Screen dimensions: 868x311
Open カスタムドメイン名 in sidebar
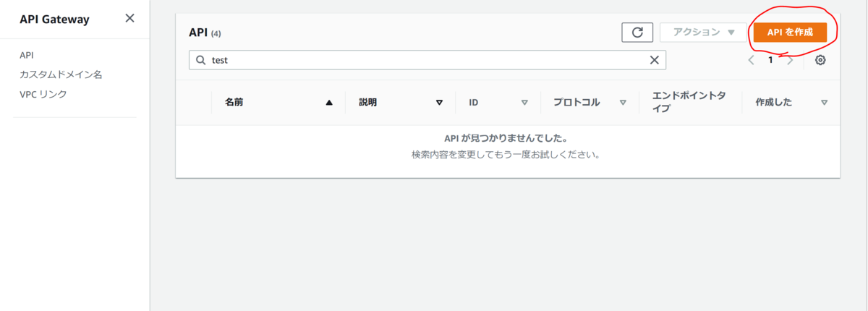tap(61, 74)
